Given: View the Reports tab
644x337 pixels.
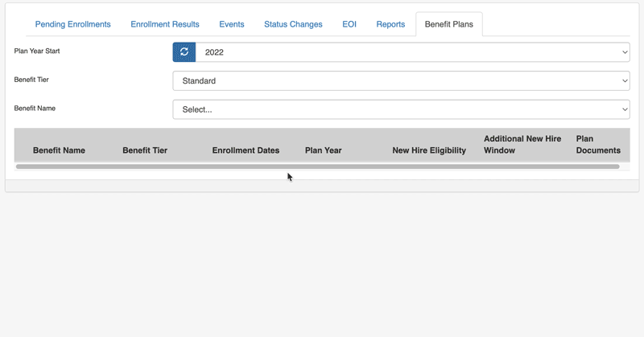Looking at the screenshot, I should (390, 24).
